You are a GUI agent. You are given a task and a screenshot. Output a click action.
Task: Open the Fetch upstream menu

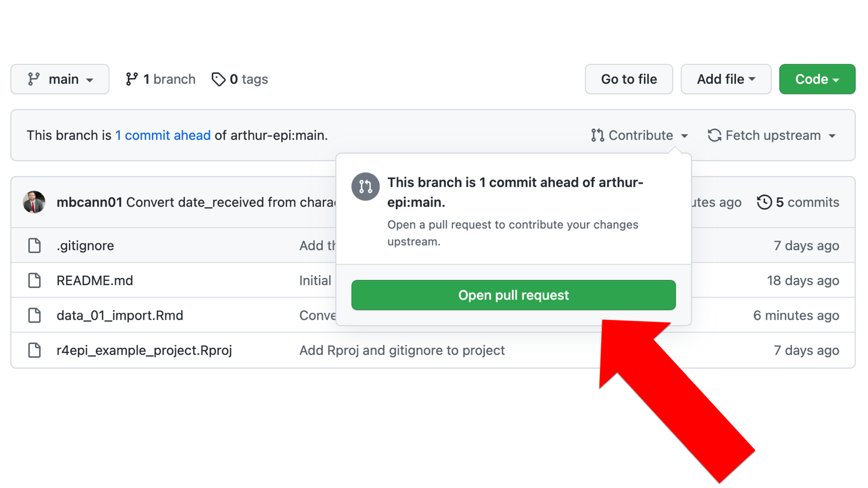click(772, 135)
